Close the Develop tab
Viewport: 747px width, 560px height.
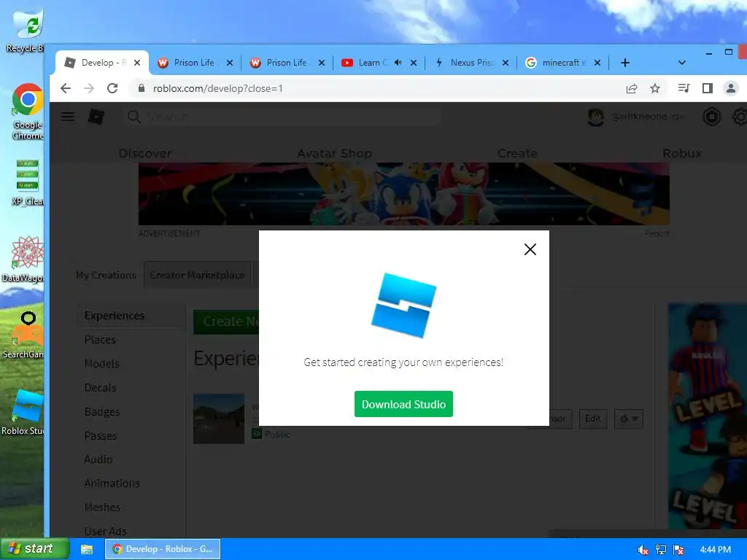coord(137,63)
